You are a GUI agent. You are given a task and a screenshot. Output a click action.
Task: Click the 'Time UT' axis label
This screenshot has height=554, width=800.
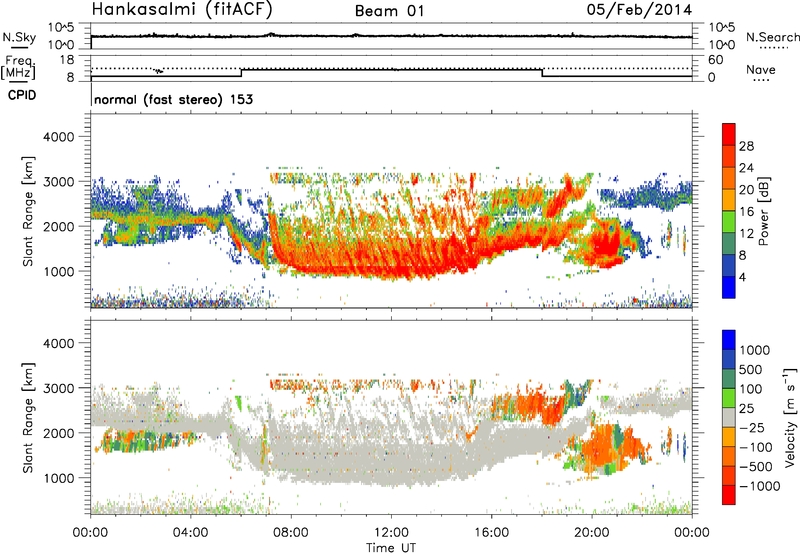point(391,548)
